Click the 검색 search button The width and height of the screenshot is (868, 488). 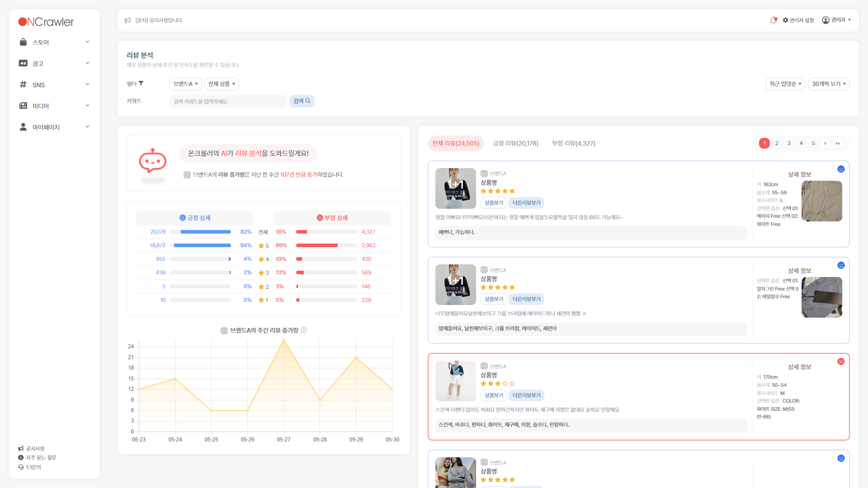coord(302,101)
